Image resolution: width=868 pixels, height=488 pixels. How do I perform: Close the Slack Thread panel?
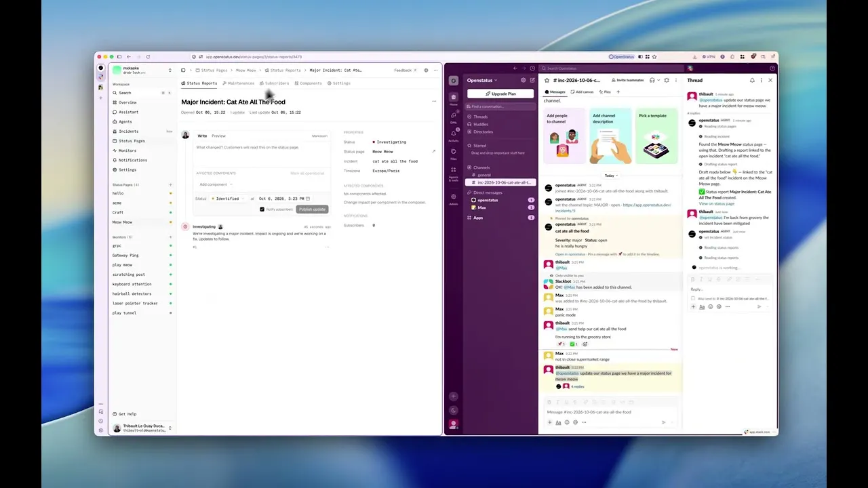(770, 80)
